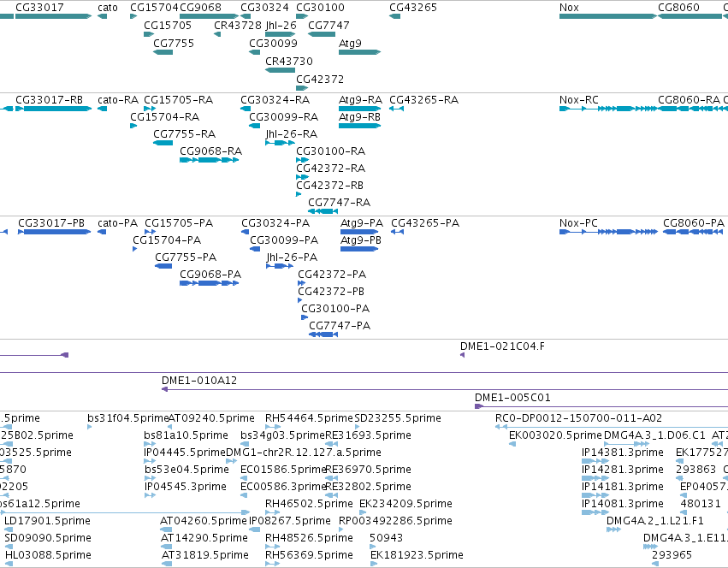
Task: Select EST EK234209.5prime
Action: 363,512
